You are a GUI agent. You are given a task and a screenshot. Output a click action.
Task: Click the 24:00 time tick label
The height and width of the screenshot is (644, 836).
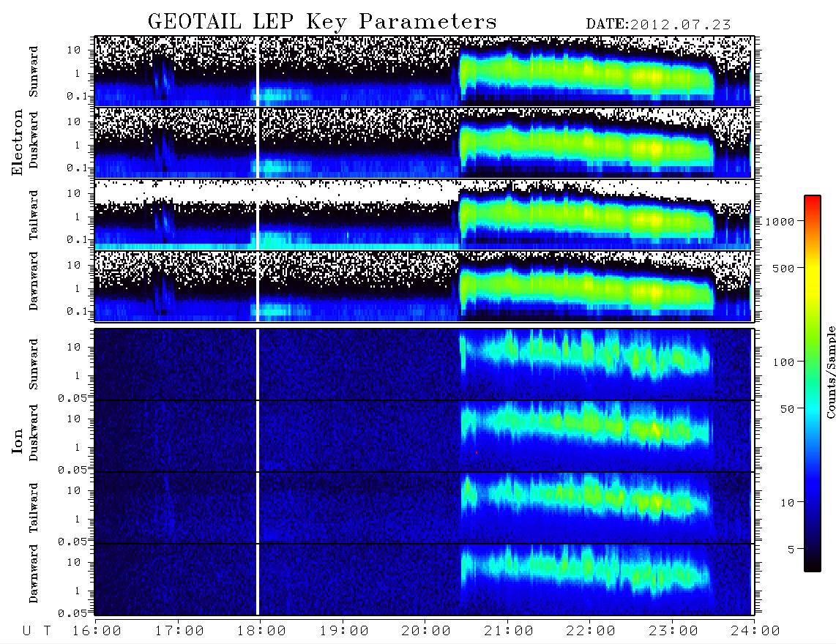click(755, 632)
